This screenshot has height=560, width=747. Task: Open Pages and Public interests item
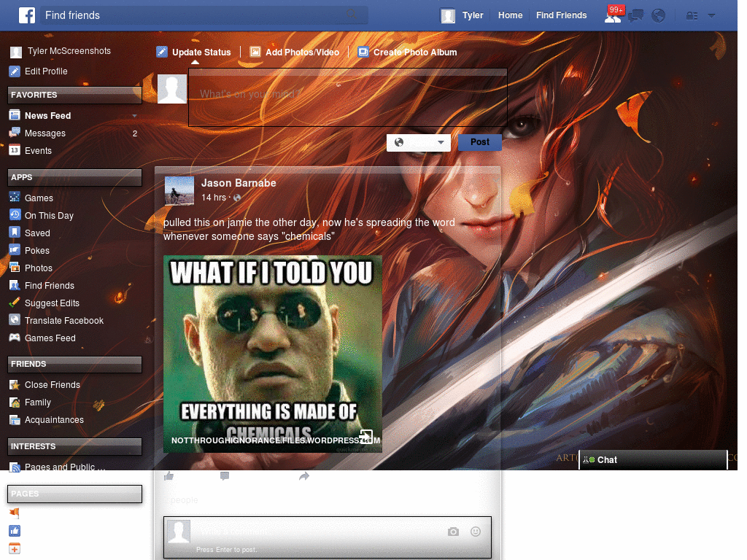tap(65, 467)
